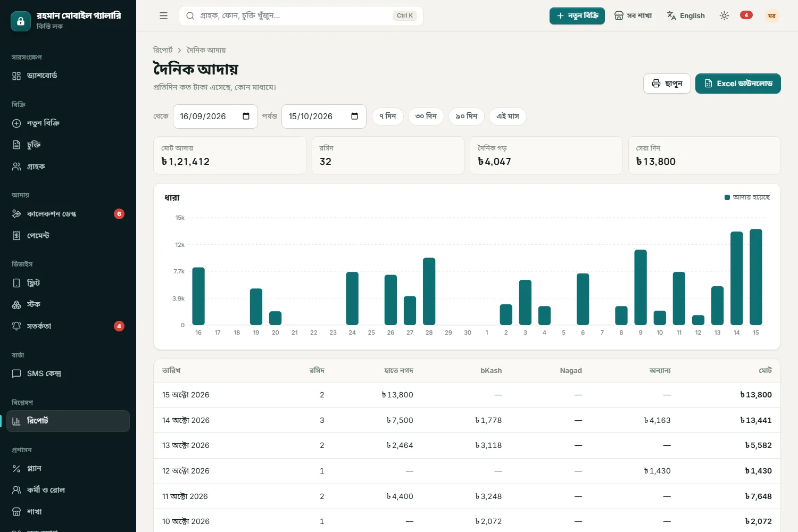Image resolution: width=798 pixels, height=532 pixels.
Task: Open notifications badge showing 4
Action: tap(746, 15)
